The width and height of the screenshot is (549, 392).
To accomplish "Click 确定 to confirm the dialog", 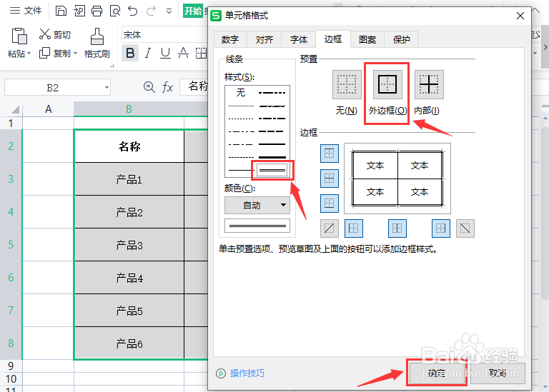I will click(x=437, y=373).
